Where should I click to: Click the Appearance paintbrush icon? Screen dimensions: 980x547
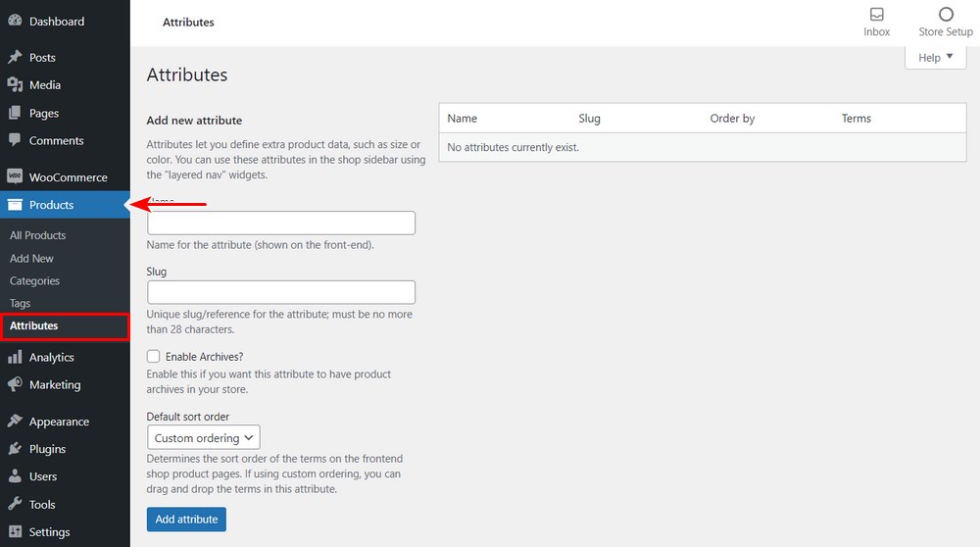coord(15,421)
